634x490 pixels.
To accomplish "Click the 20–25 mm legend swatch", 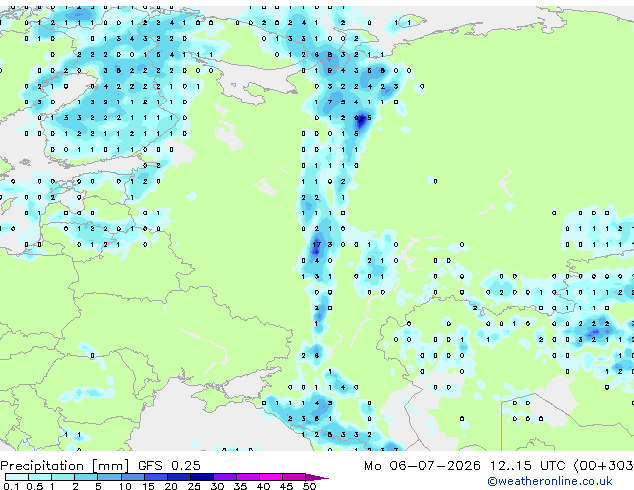I will coord(179,477).
